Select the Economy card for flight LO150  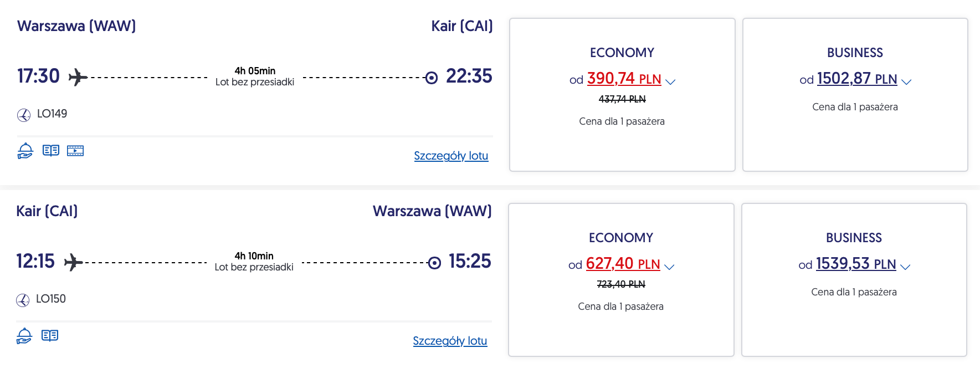tap(621, 329)
